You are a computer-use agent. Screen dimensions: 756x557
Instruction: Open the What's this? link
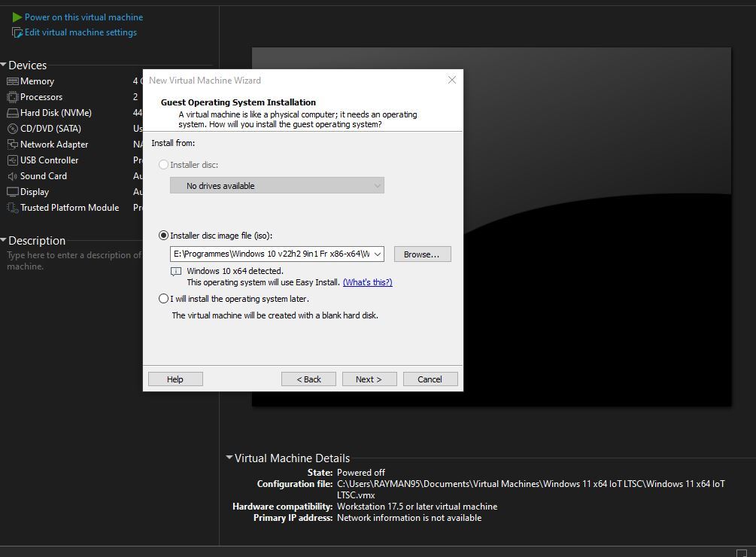click(x=367, y=282)
